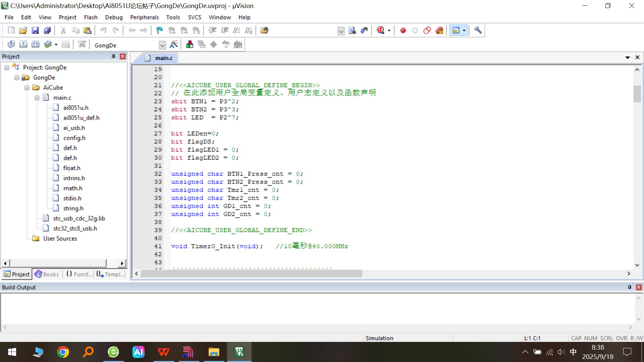Open Chrome from the taskbar
Screen dimensions: 644x362
click(x=63, y=352)
